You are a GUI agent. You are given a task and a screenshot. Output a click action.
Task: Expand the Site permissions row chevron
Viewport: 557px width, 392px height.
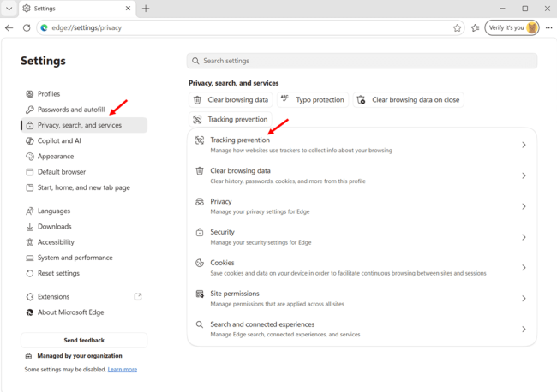[524, 299]
